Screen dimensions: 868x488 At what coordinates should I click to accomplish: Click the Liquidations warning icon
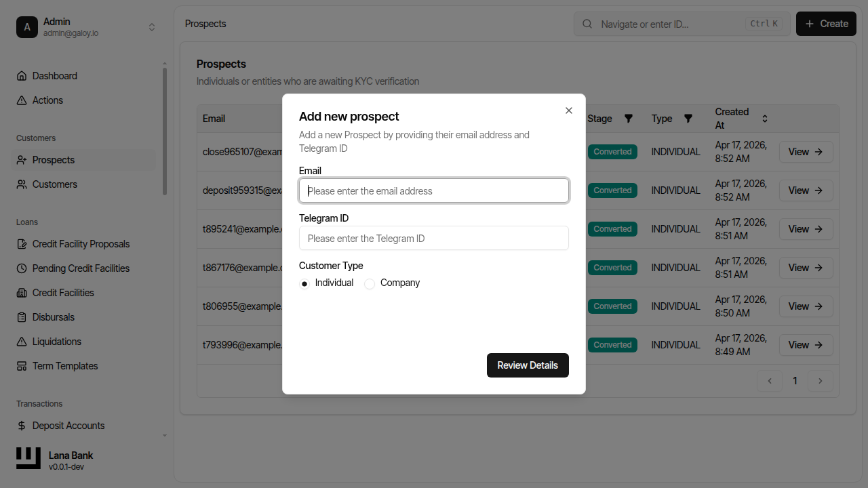22,342
